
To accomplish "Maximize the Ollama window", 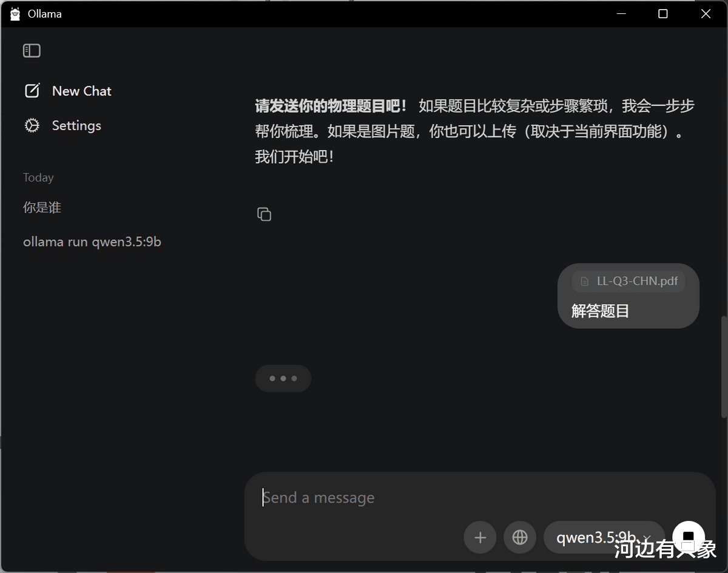I will coord(663,13).
